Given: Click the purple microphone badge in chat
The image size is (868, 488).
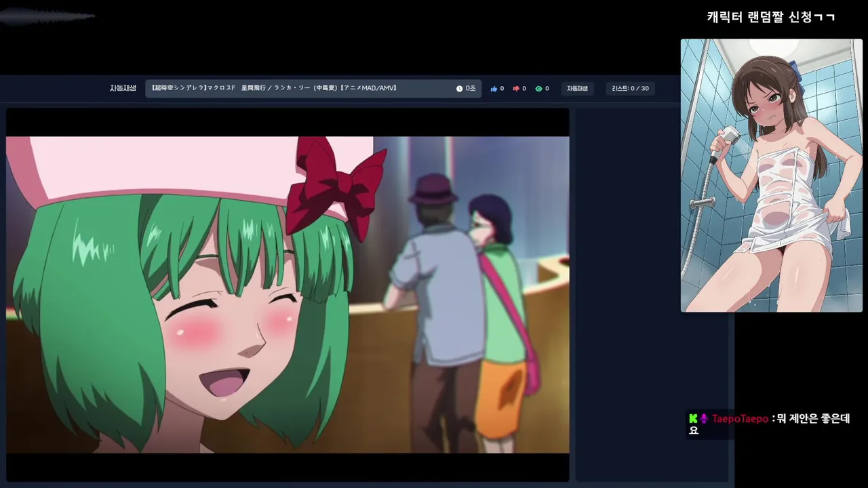Looking at the screenshot, I should (x=704, y=419).
